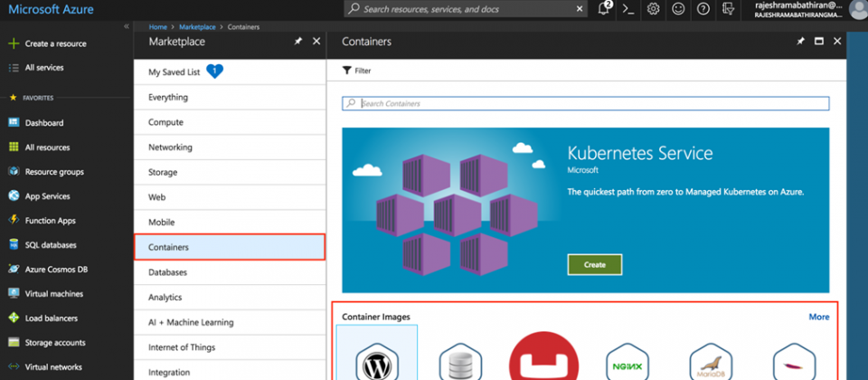Click the Virtual networks icon
The image size is (868, 380).
(x=14, y=366)
